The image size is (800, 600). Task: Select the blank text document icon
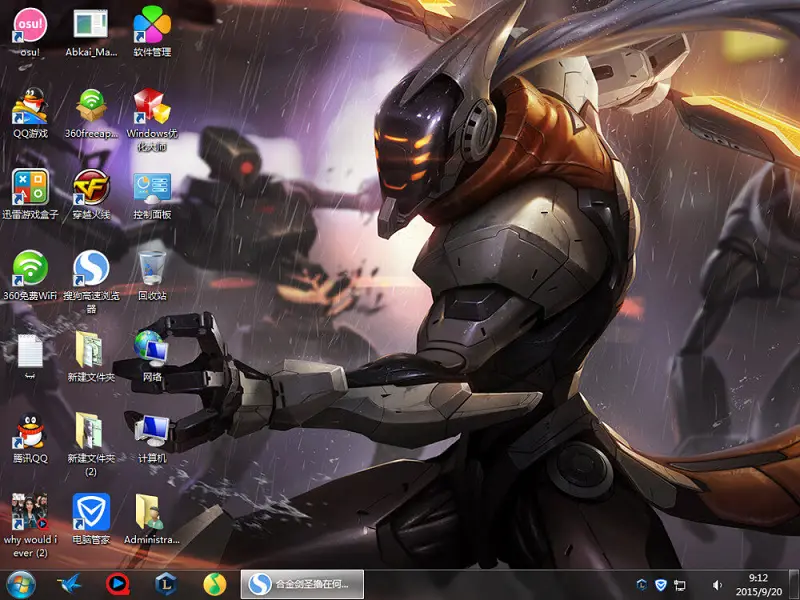pos(30,356)
